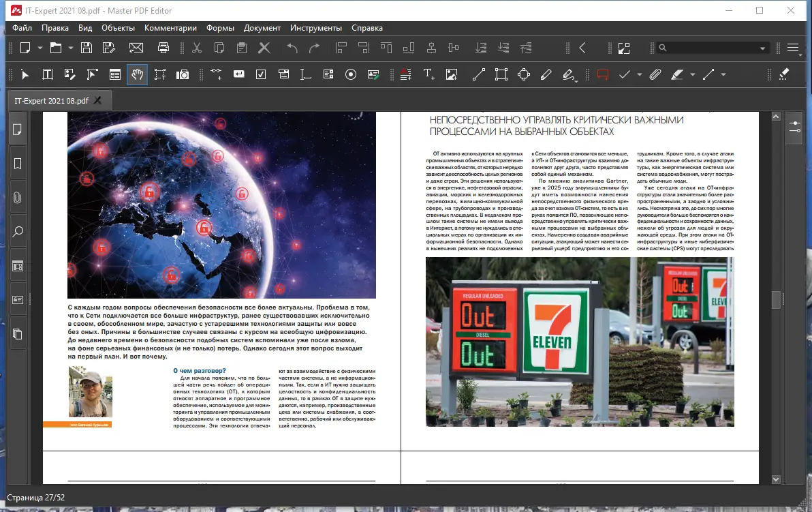The height and width of the screenshot is (512, 812).
Task: Toggle the Bookmarks side panel
Action: tap(18, 163)
